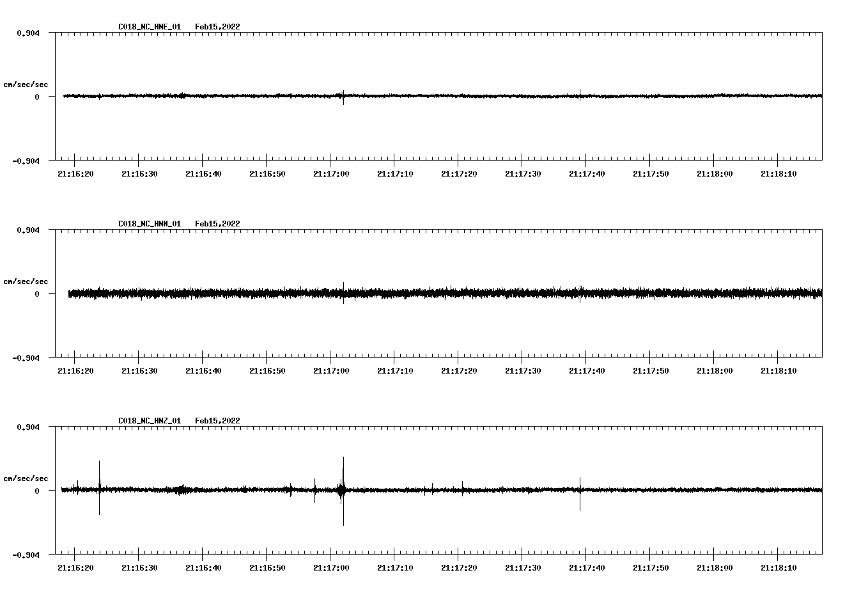Image resolution: width=868 pixels, height=591 pixels.
Task: Select the C018_NC_HNZ_01 plot title
Action: pyautogui.click(x=150, y=421)
